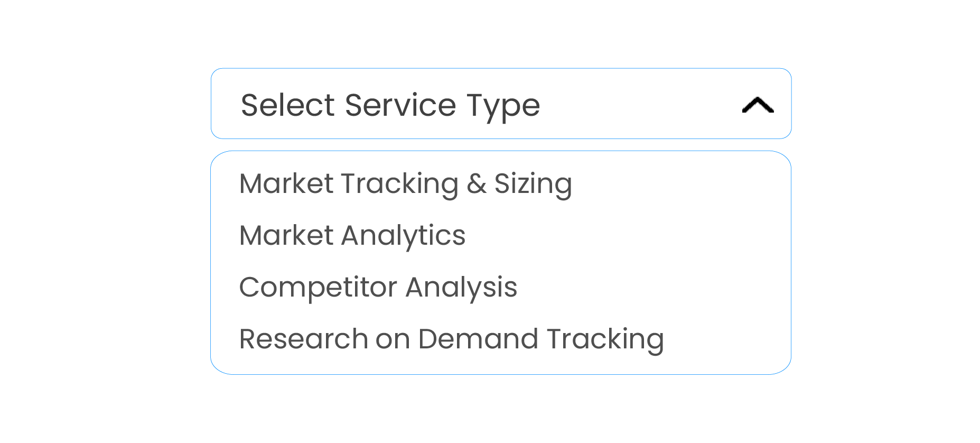Collapse the service type dropdown via chevron

pyautogui.click(x=758, y=105)
